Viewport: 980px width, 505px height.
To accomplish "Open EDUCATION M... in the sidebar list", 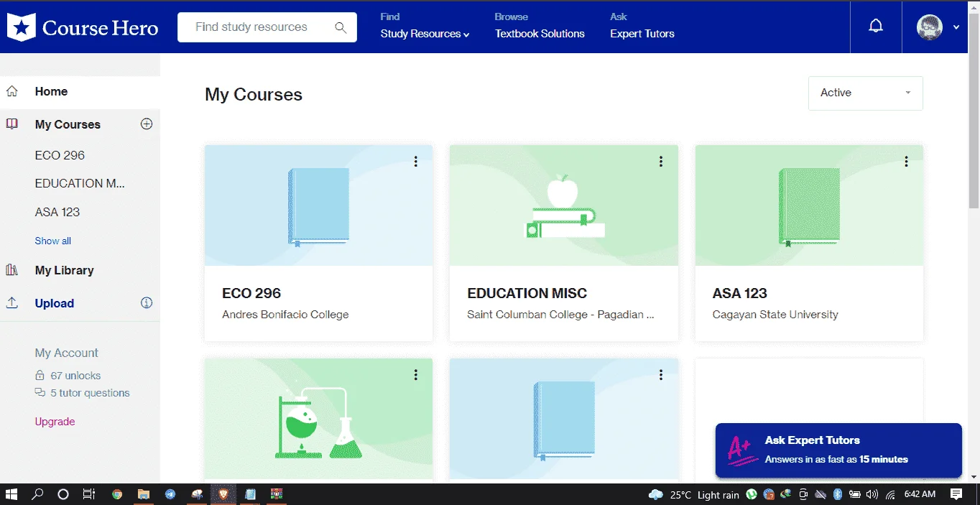I will [x=80, y=183].
